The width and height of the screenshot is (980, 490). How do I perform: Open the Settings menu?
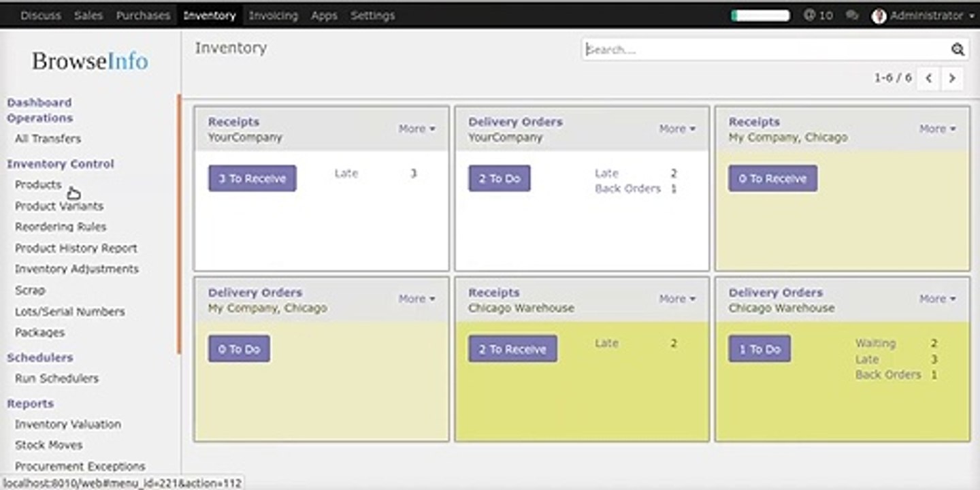pyautogui.click(x=373, y=15)
